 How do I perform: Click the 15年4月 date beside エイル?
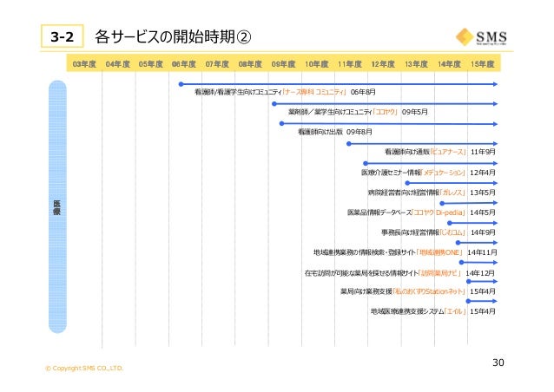point(483,311)
